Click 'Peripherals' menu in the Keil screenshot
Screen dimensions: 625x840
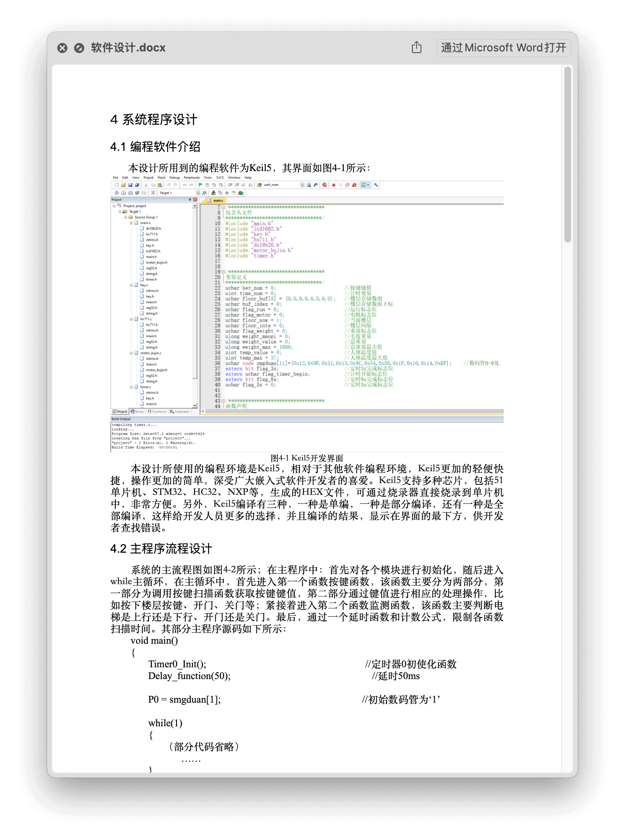(192, 178)
